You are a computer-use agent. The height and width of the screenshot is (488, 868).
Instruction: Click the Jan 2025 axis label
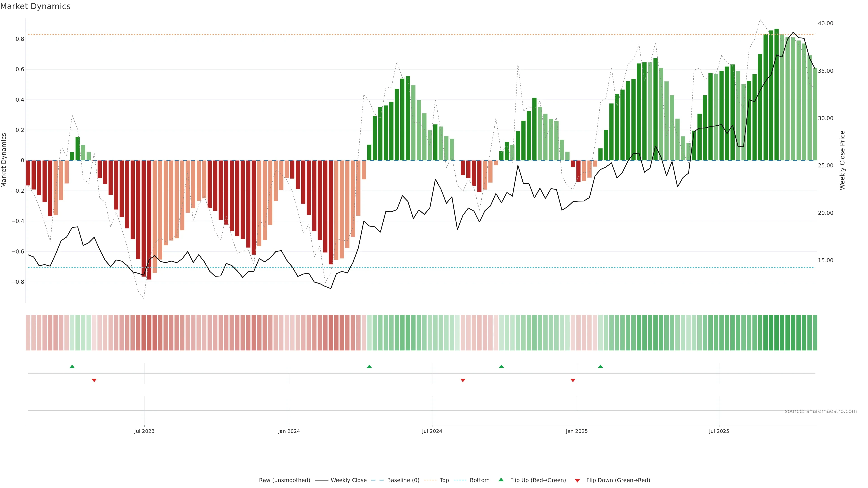[x=577, y=431]
